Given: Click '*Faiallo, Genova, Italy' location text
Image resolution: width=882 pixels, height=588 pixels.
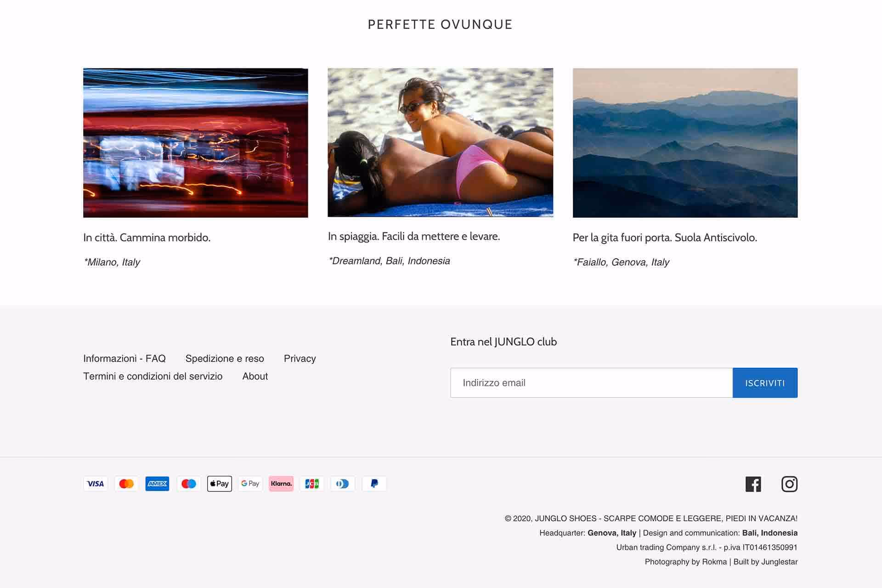Looking at the screenshot, I should point(621,262).
